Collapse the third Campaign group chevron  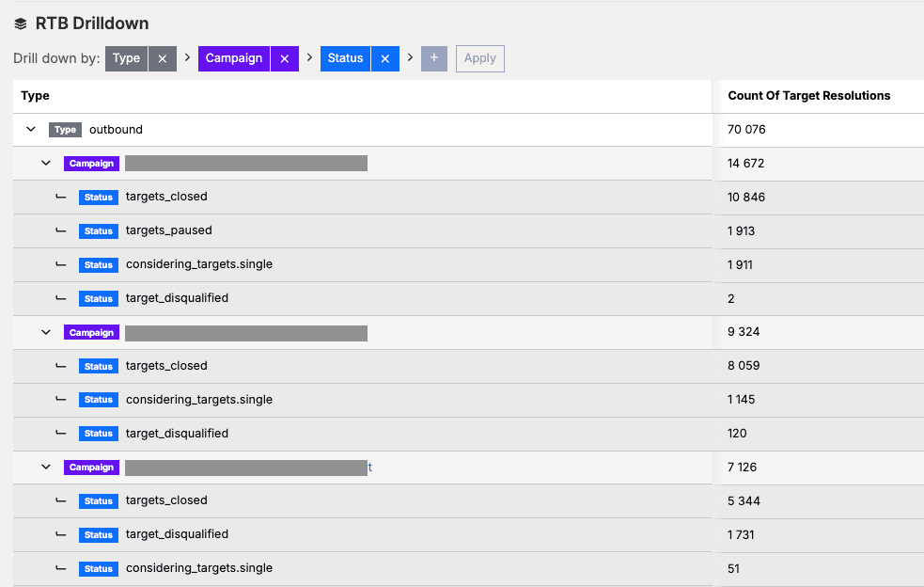(x=47, y=467)
